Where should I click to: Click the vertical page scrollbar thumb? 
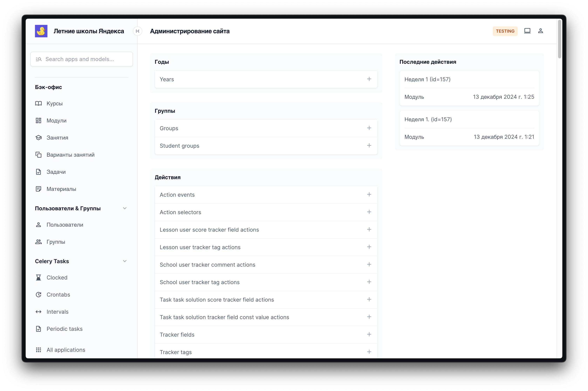[560, 39]
